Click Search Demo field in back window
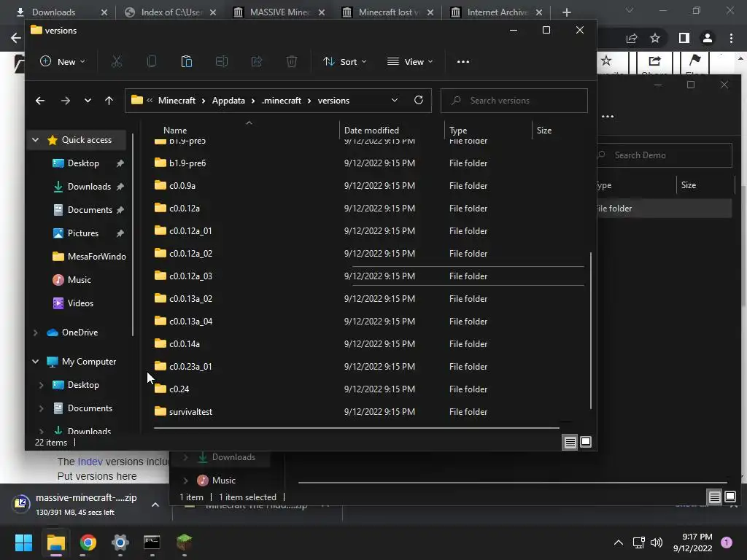 click(x=665, y=155)
